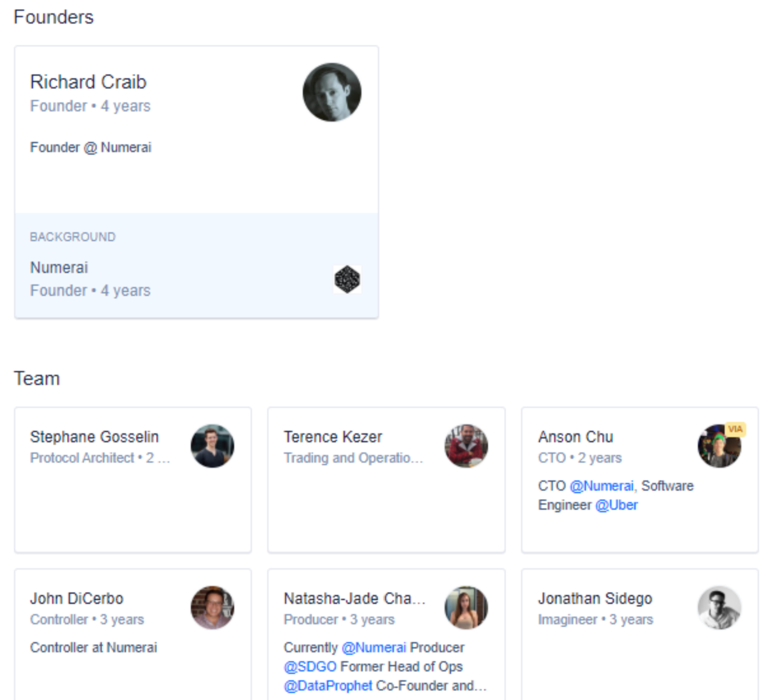Click the @Numerai link in Anson Chu's bio
The image size is (766, 700).
click(602, 486)
